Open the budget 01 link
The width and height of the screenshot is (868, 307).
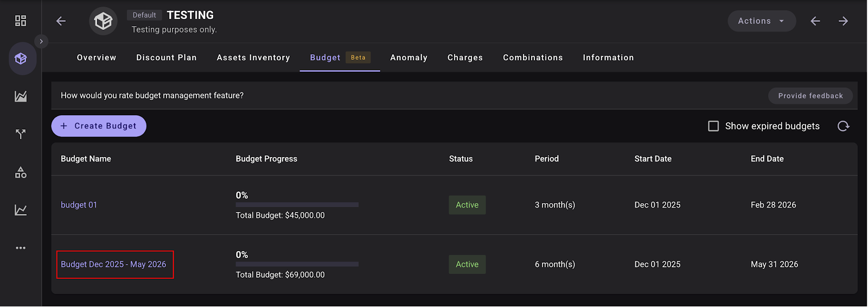coord(79,205)
